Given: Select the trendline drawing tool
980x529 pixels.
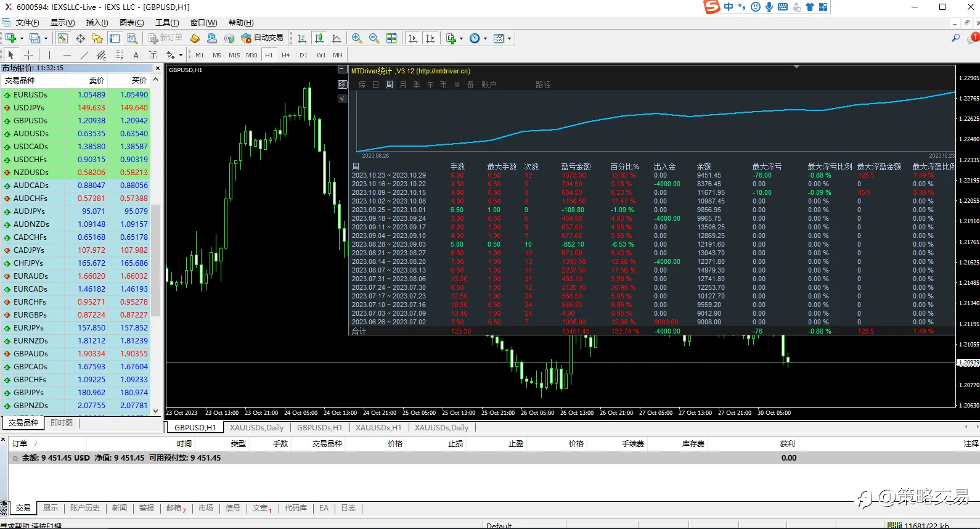Looking at the screenshot, I should (84, 55).
